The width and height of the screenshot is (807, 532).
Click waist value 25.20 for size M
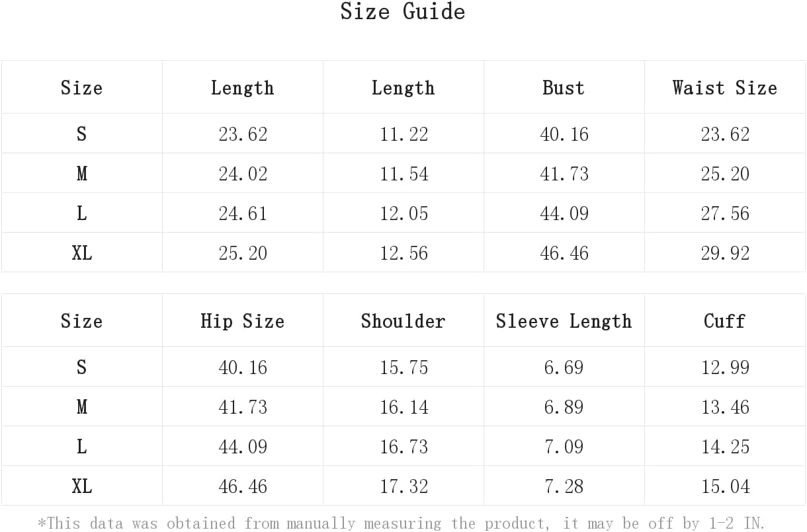[x=725, y=174]
